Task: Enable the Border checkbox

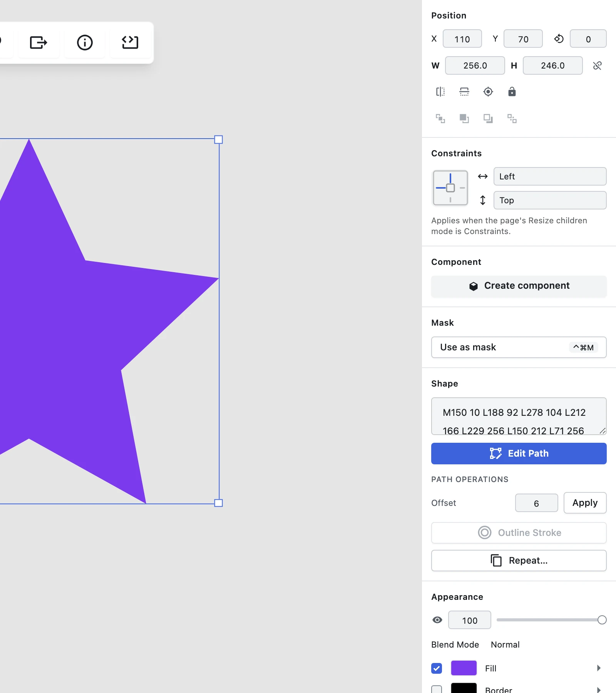Action: tap(437, 689)
